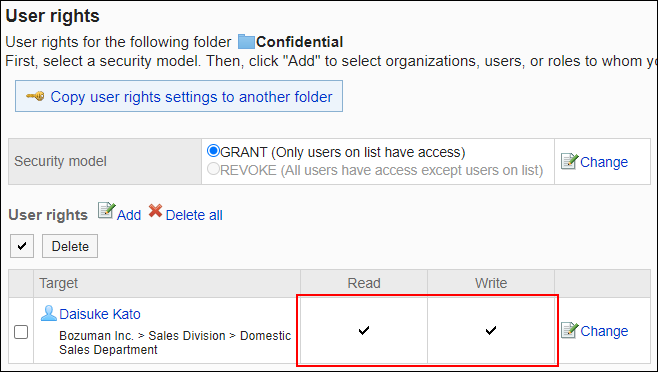Click the red X icon beside Delete all

coord(155,211)
